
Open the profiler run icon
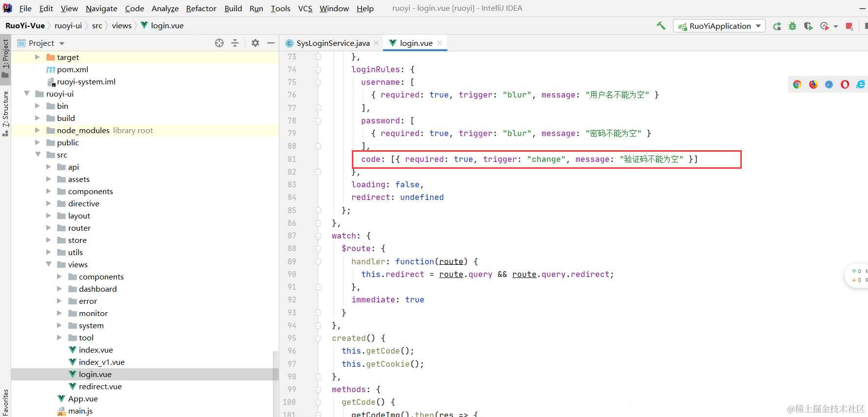(825, 26)
